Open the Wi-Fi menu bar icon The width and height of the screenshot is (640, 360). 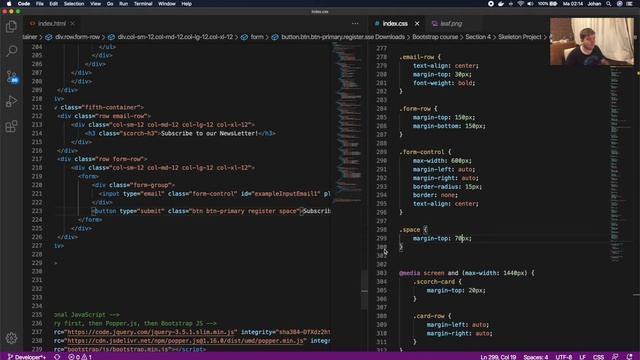pos(520,4)
